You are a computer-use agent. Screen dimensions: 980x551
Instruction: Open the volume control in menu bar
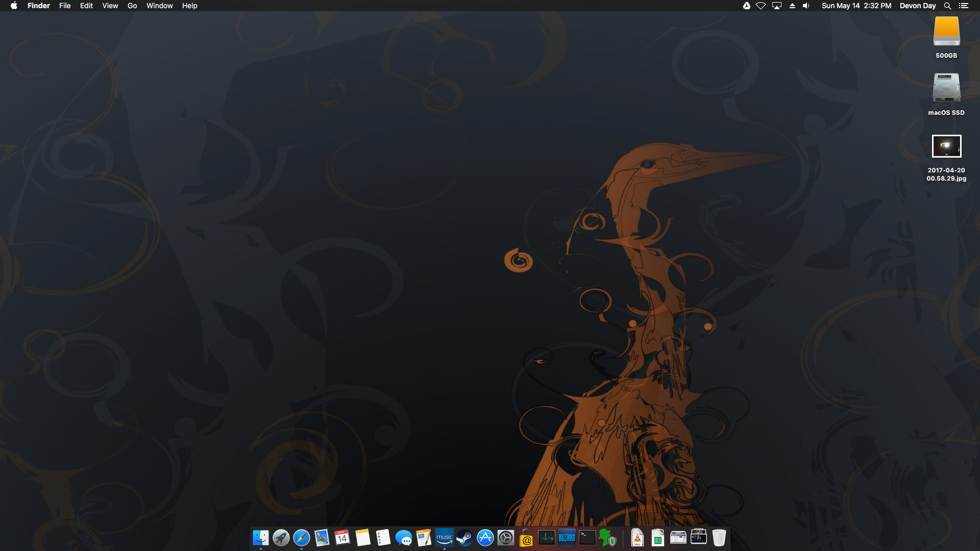(806, 6)
